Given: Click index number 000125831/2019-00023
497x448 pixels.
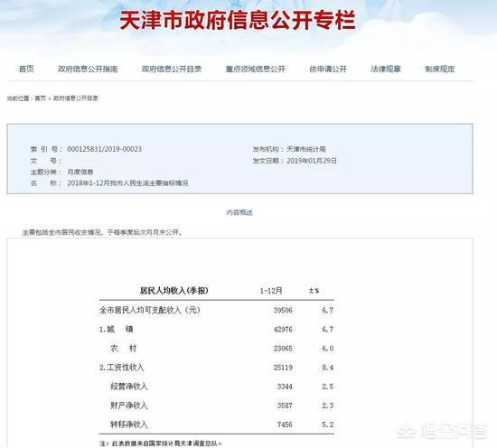Looking at the screenshot, I should point(104,149).
